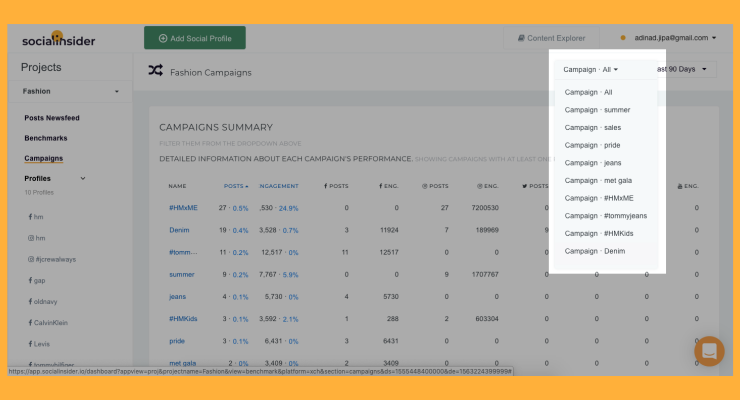The width and height of the screenshot is (740, 400).
Task: Expand the Fashion project dropdown
Action: click(x=70, y=92)
